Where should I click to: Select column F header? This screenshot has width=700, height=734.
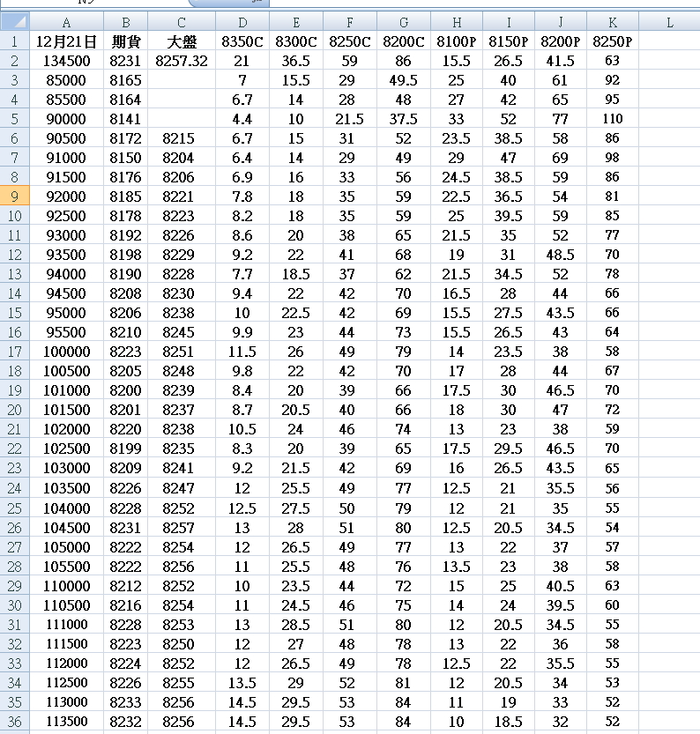[350, 21]
